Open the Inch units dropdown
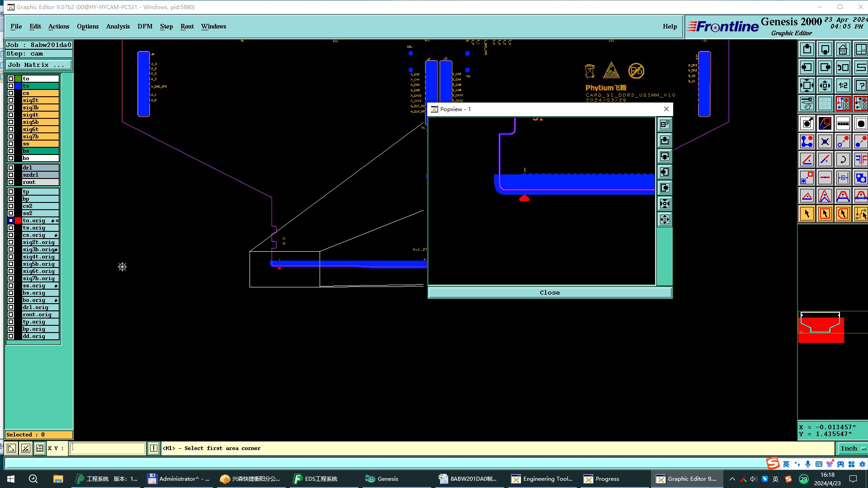Image resolution: width=868 pixels, height=488 pixels. pyautogui.click(x=852, y=448)
